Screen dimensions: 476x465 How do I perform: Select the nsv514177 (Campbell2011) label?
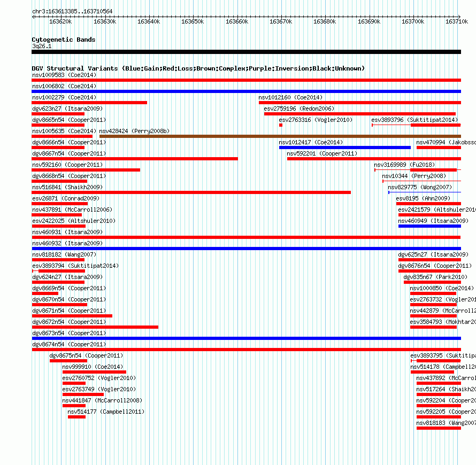click(106, 412)
